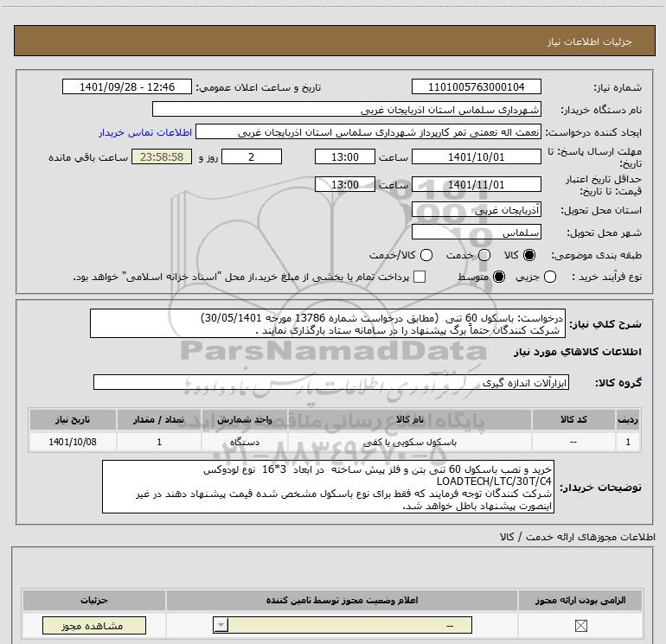Screen dimensions: 666x644
Task: Click the remaining days field showing 2
Action: point(252,156)
